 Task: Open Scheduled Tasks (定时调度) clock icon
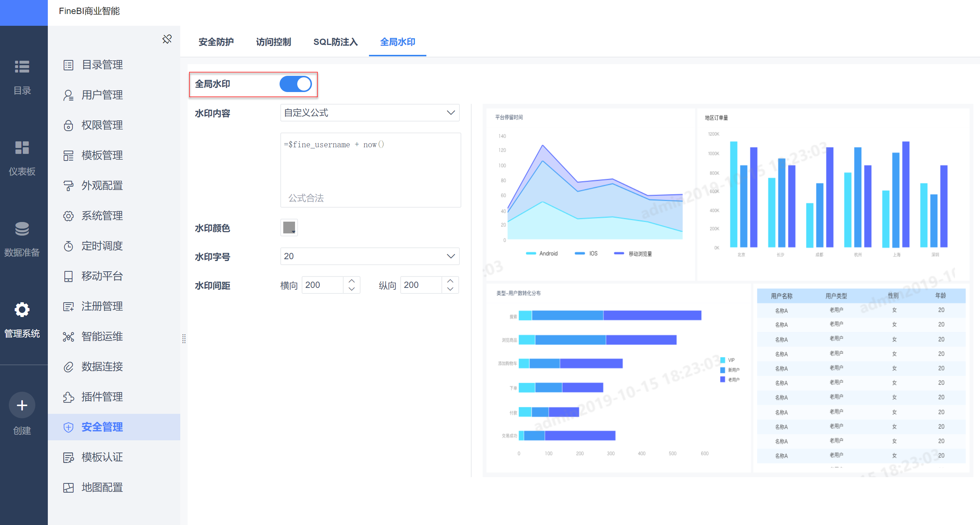tap(68, 246)
